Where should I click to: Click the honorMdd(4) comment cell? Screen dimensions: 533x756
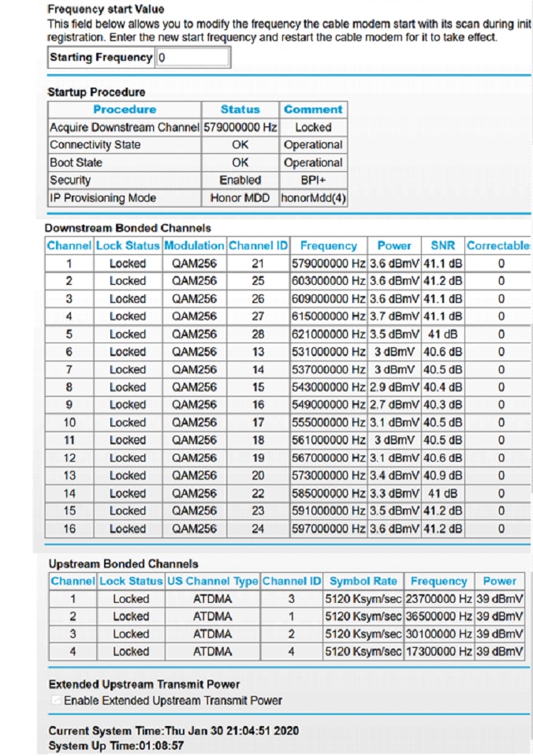pos(313,198)
